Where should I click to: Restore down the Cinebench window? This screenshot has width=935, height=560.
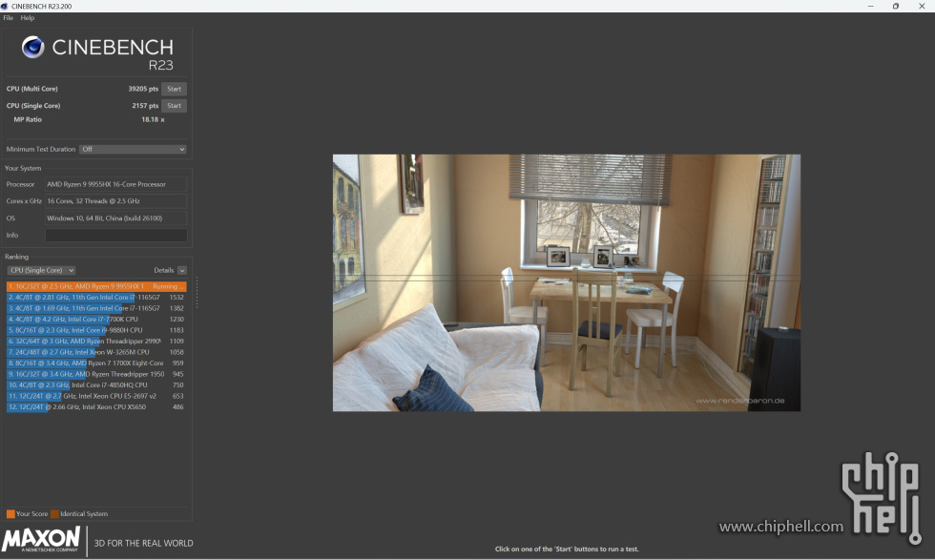point(896,6)
